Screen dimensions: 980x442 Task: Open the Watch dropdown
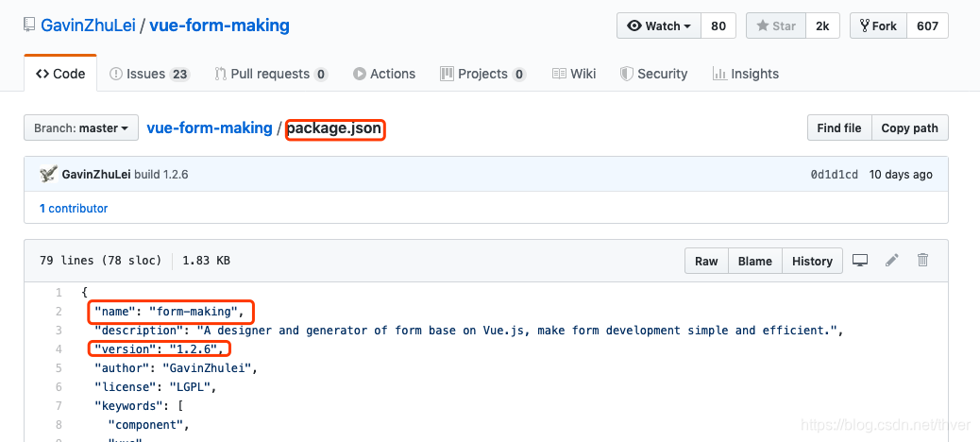pos(659,25)
